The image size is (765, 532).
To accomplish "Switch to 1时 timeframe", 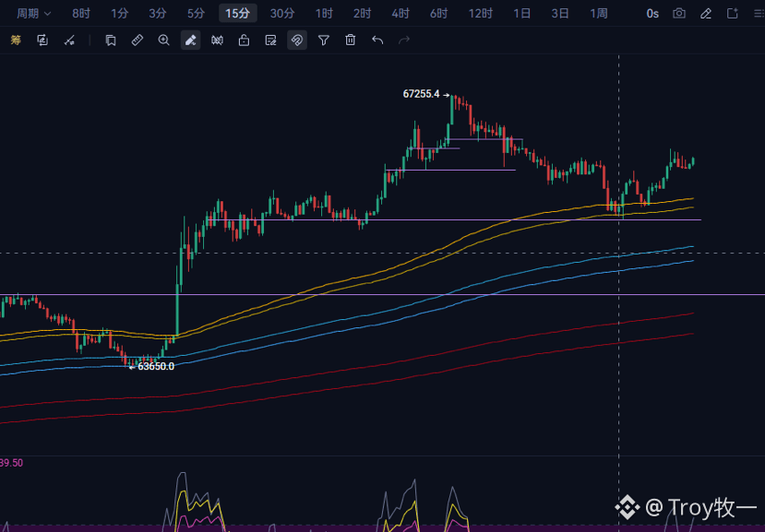I will [x=324, y=13].
